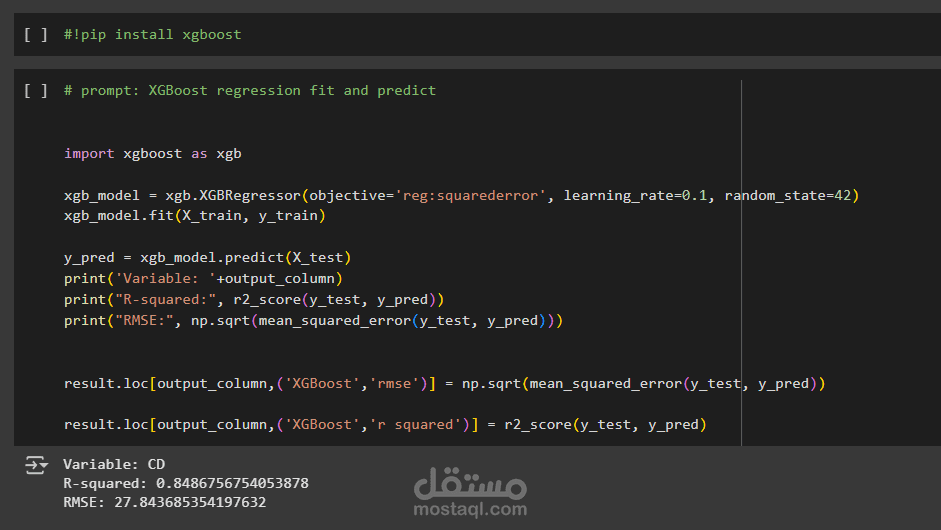Toggle the cell output view icon
Viewport: 941px width, 530px height.
(x=36, y=465)
